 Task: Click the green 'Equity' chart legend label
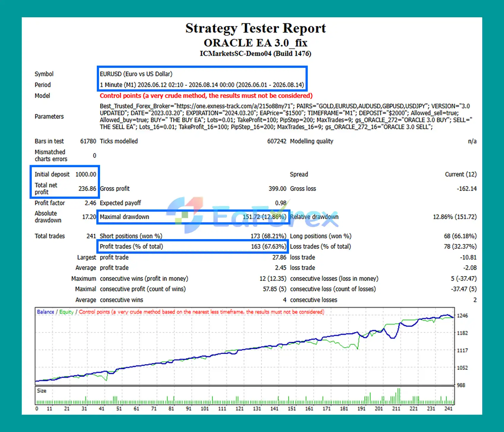pyautogui.click(x=66, y=312)
